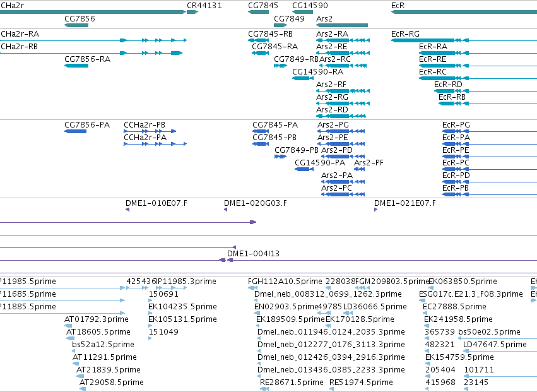Image resolution: width=537 pixels, height=392 pixels.
Task: Click the CG7849-PB protein label
Action: pyautogui.click(x=296, y=150)
